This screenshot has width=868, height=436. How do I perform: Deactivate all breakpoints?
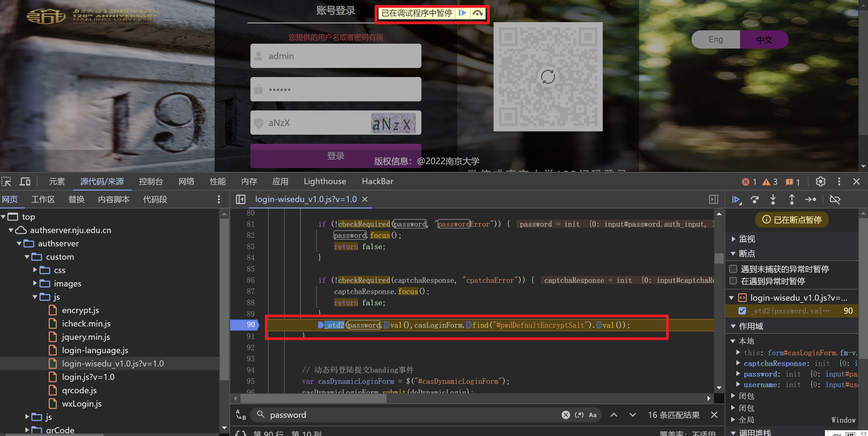tap(835, 199)
